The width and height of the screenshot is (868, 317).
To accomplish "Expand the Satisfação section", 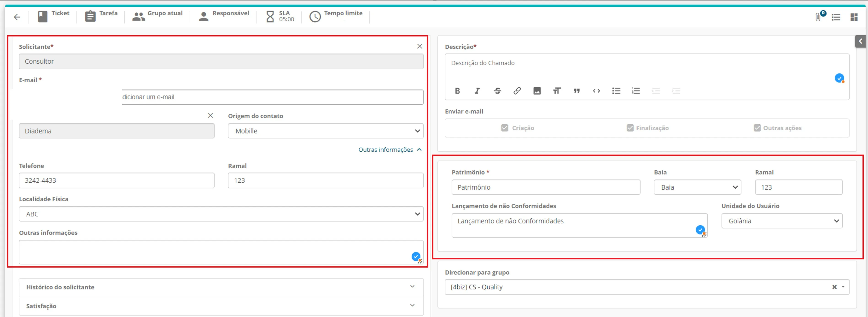I will 221,306.
